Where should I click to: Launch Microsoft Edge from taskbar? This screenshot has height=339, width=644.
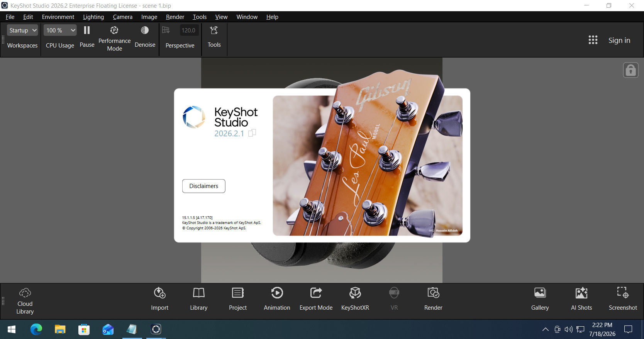point(36,329)
